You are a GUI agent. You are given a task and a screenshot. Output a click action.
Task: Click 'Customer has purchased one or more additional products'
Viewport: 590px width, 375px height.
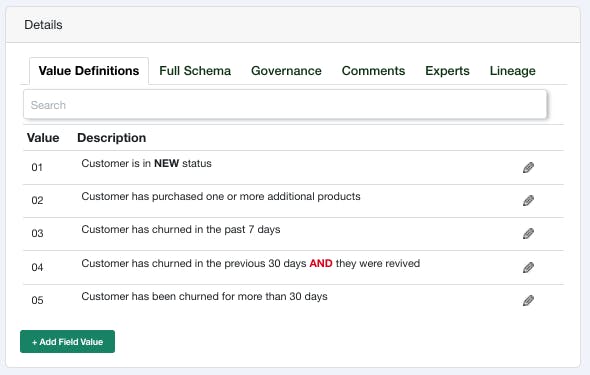(221, 197)
